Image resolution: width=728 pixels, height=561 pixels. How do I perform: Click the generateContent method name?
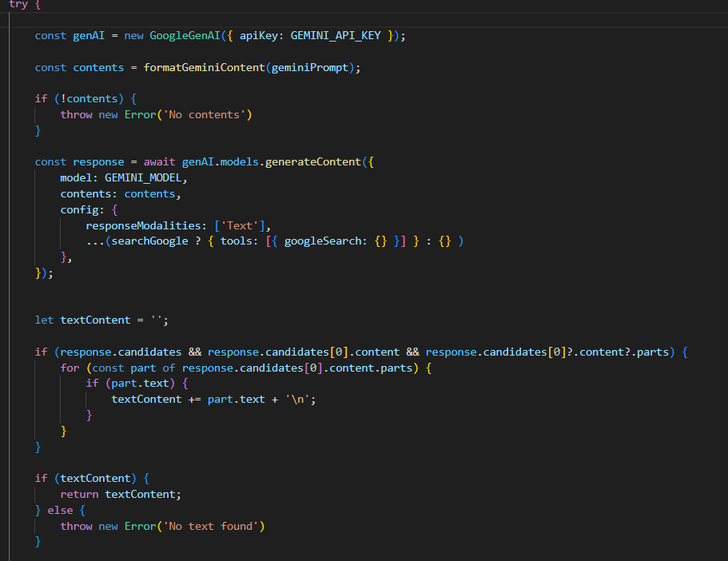point(315,161)
